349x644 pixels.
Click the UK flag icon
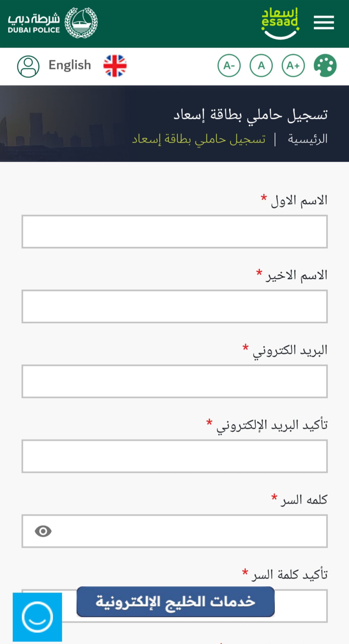click(x=115, y=66)
